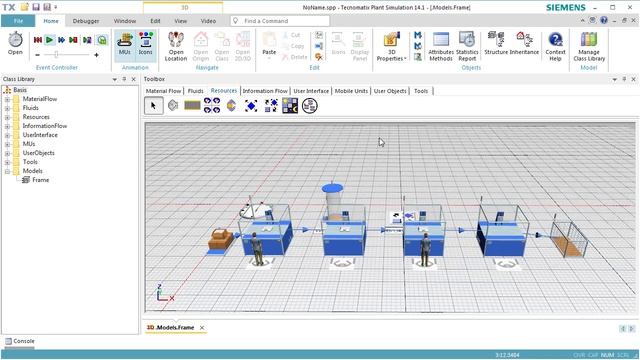Select the round LockoutZone resource tool
This screenshot has width=640, height=360.
pyautogui.click(x=310, y=106)
